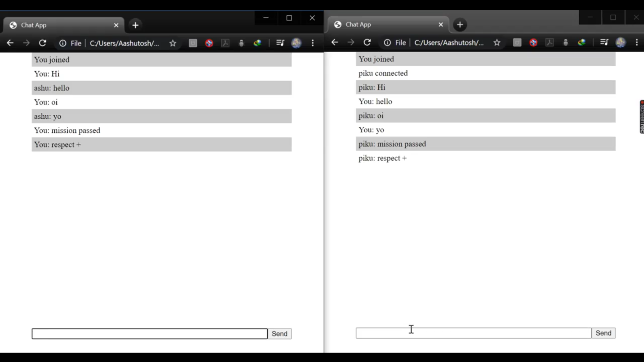Click the PDF extension icon in right toolbar
This screenshot has width=644, height=362.
tap(549, 43)
